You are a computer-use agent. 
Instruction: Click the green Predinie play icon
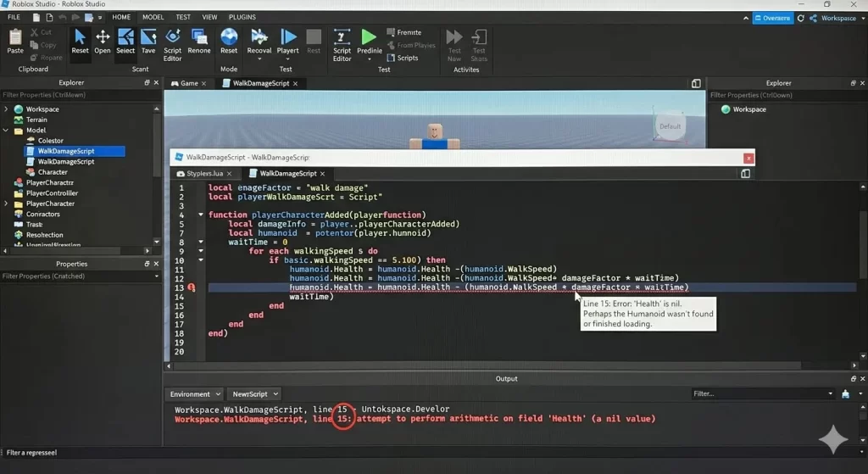click(369, 36)
